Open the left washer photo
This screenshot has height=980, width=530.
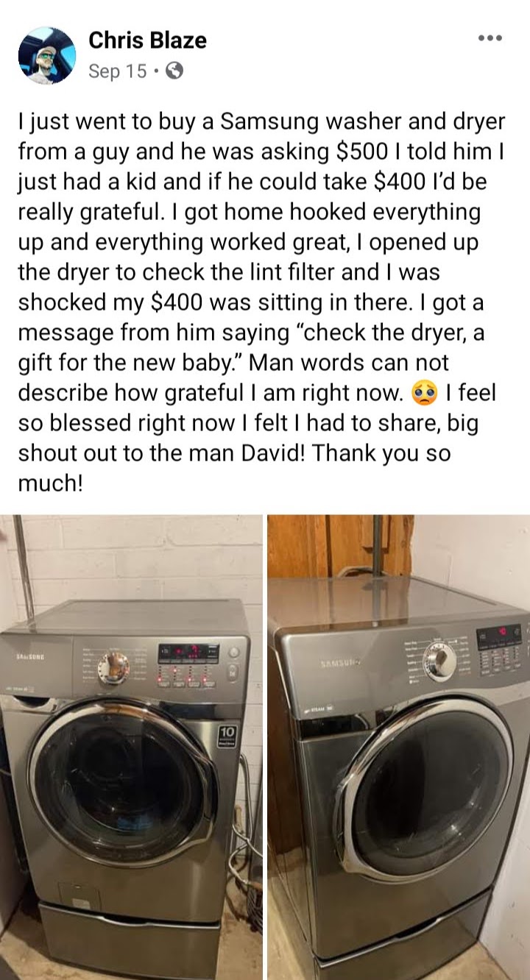pos(131,748)
